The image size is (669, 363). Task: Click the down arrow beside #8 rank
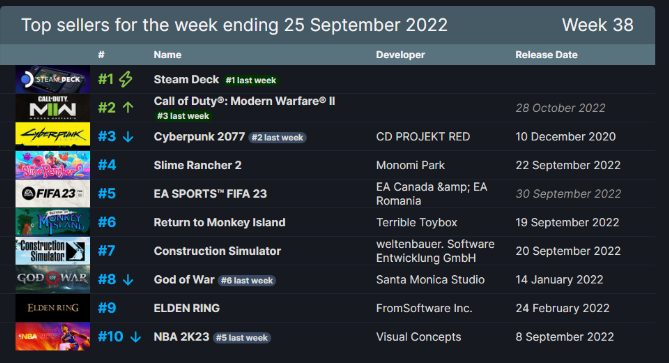tap(128, 280)
